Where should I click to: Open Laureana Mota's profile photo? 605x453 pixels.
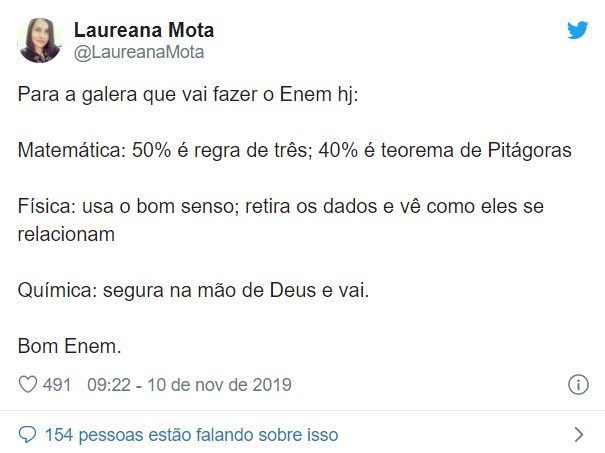click(x=39, y=40)
